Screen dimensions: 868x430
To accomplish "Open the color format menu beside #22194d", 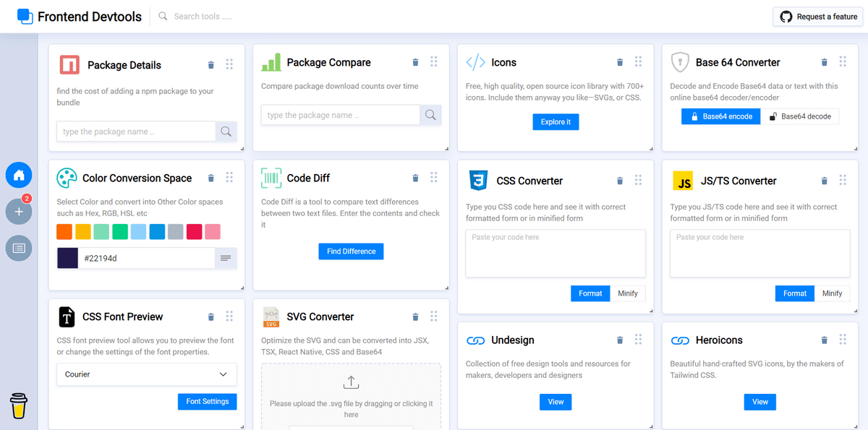I will (226, 258).
